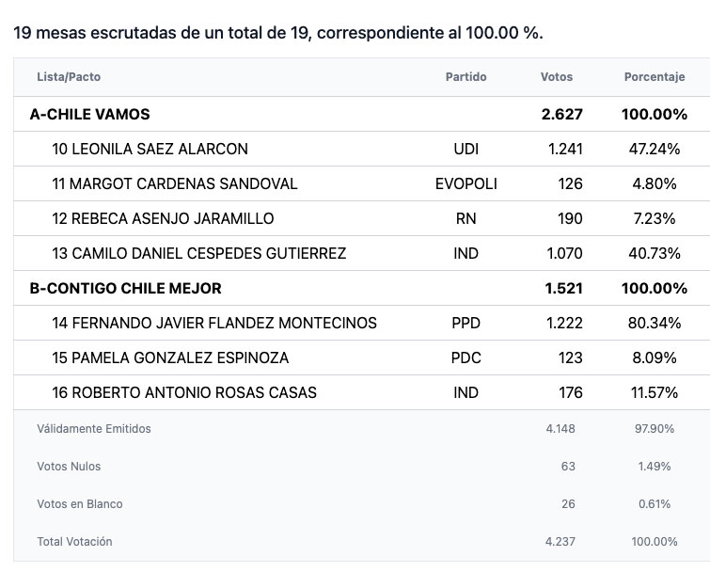Click the Válidamente Emitidos summary row
The image size is (710, 588).
coord(362,429)
